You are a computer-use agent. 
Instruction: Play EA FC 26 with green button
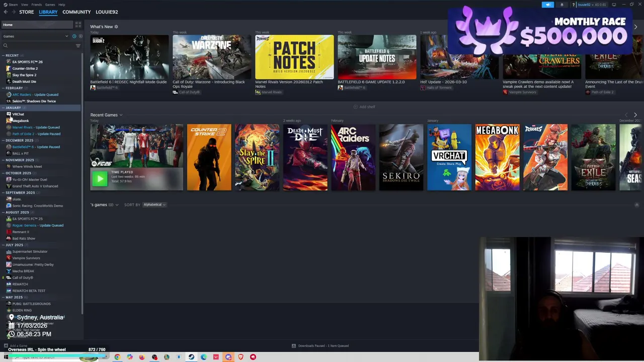100,178
